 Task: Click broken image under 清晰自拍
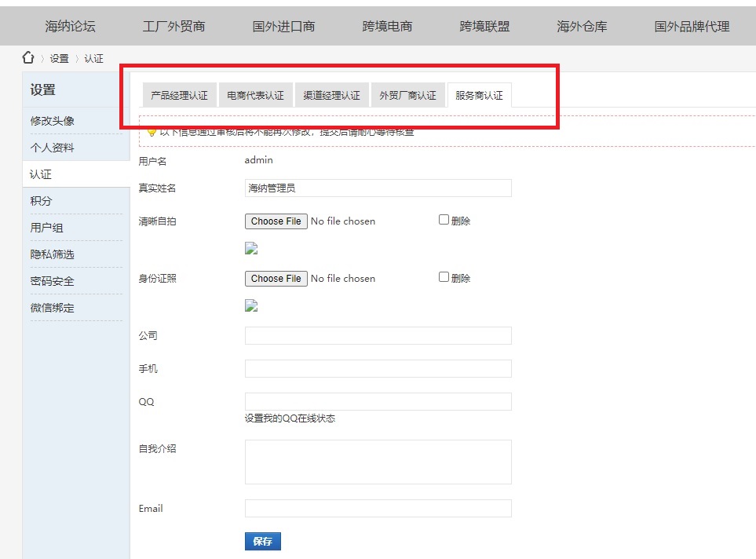tap(251, 249)
